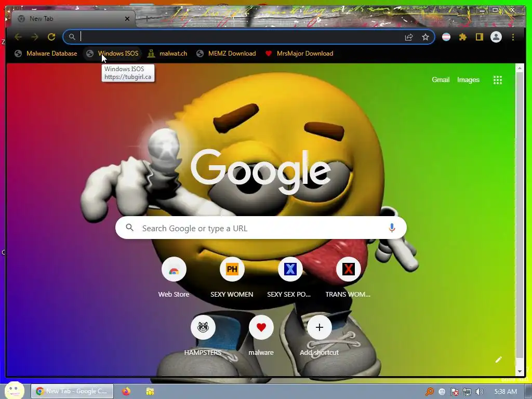
Task: Click the Gmail link
Action: click(441, 79)
